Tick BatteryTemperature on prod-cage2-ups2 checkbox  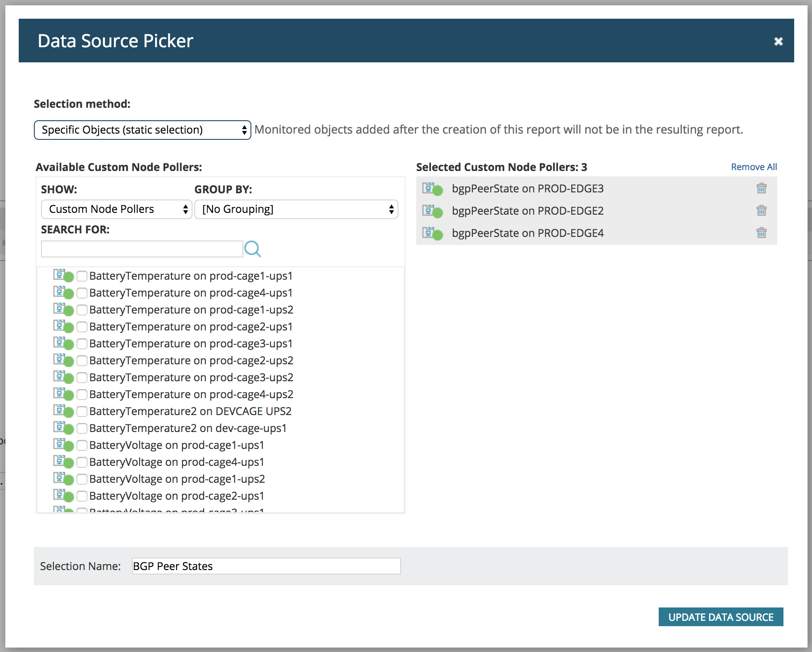[82, 361]
